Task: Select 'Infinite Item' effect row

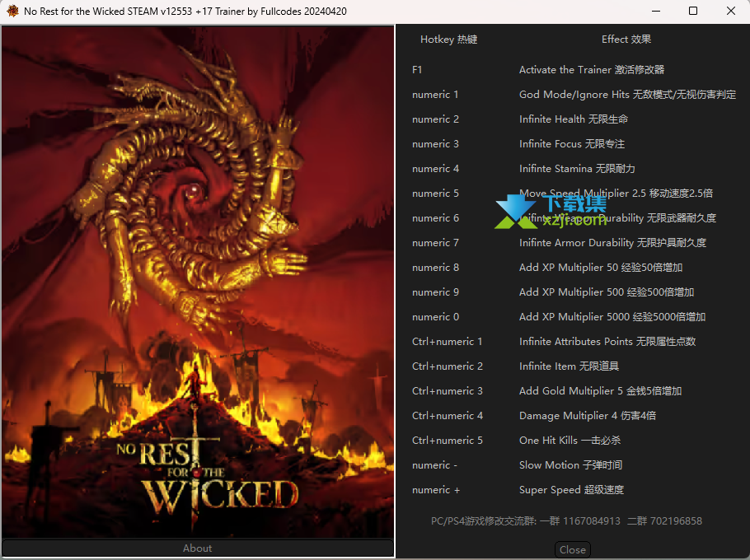Action: click(x=570, y=366)
